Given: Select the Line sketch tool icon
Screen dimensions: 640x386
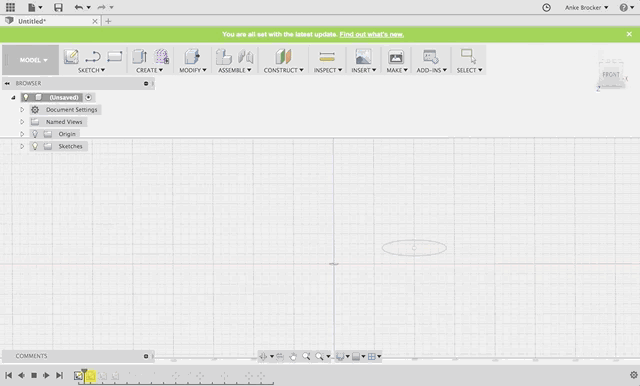Looking at the screenshot, I should (x=93, y=56).
